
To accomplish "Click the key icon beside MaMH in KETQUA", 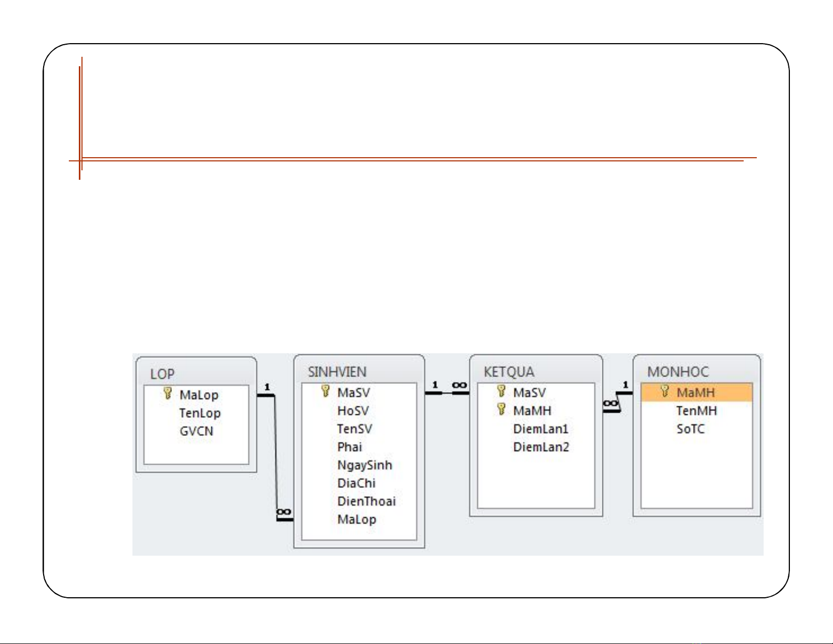I will [x=501, y=410].
